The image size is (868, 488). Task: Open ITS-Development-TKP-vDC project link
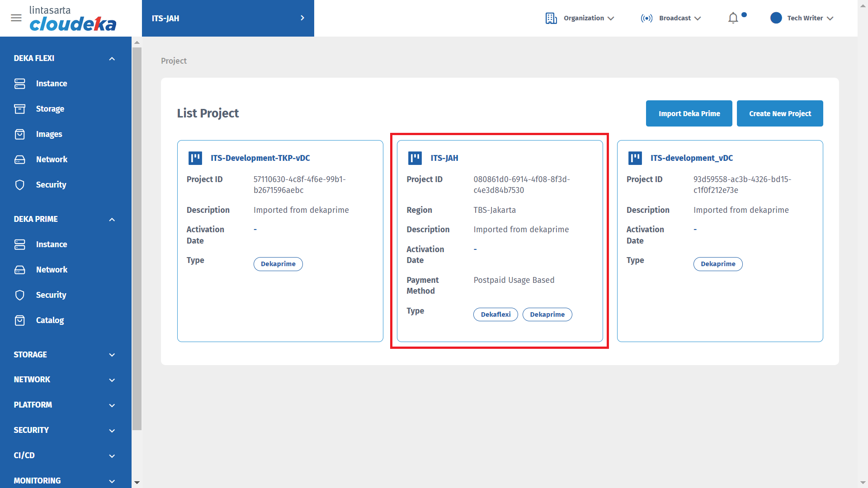[260, 158]
